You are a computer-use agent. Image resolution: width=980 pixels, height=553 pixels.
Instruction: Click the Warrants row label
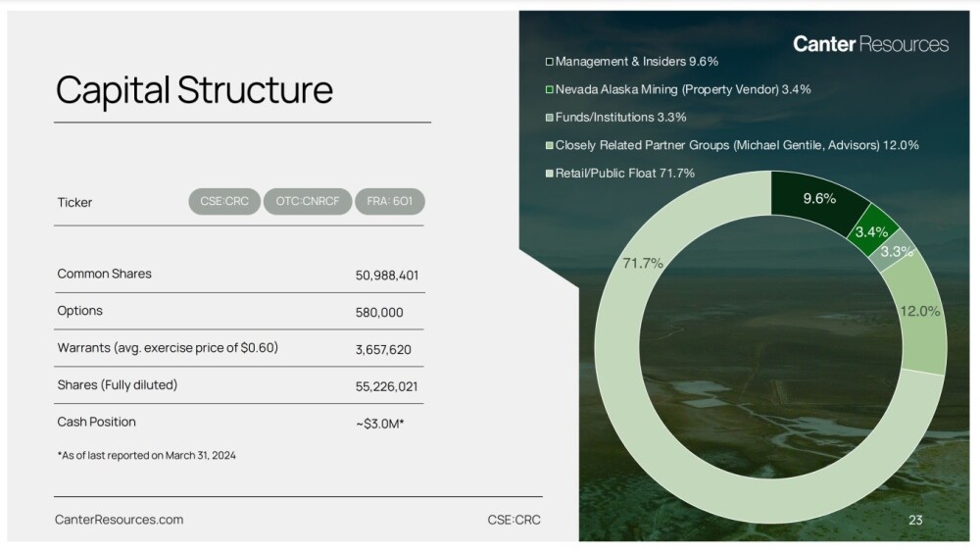click(168, 348)
